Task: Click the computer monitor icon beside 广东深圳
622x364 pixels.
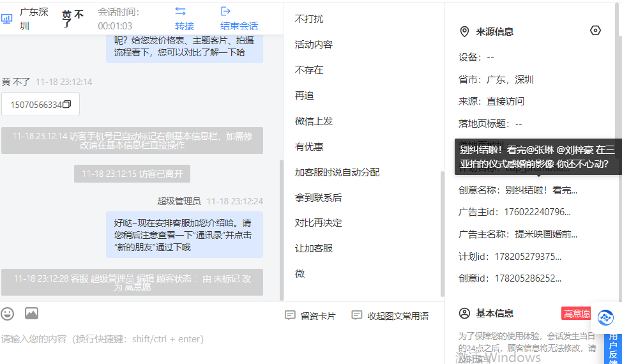Action: (x=7, y=19)
